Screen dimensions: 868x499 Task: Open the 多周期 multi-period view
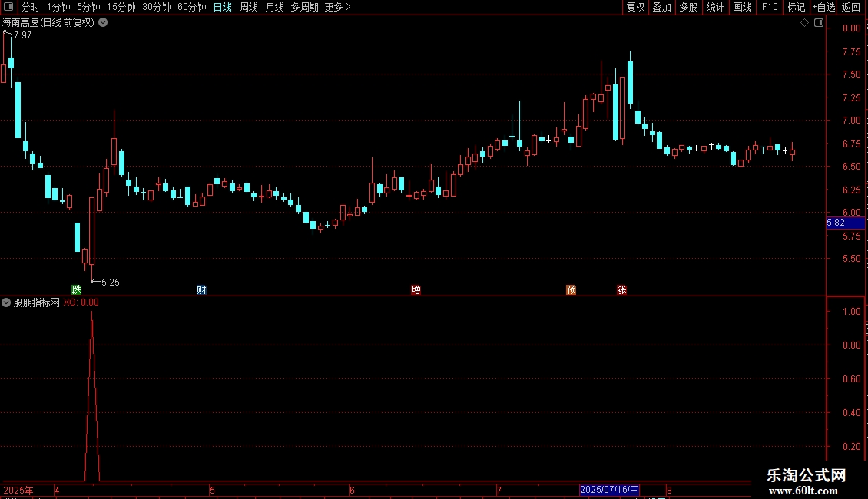(304, 7)
